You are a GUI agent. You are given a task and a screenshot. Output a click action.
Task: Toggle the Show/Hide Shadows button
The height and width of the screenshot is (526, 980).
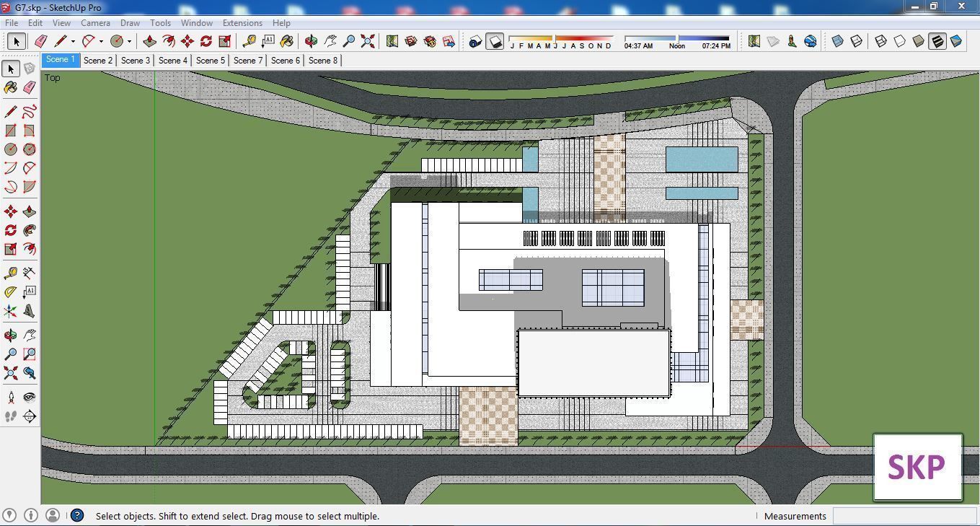pyautogui.click(x=495, y=41)
